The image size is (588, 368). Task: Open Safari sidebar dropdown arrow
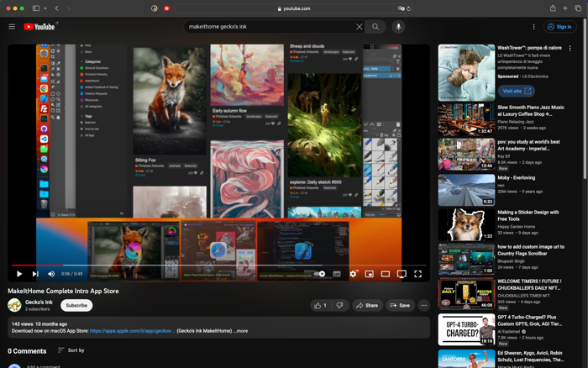(45, 8)
